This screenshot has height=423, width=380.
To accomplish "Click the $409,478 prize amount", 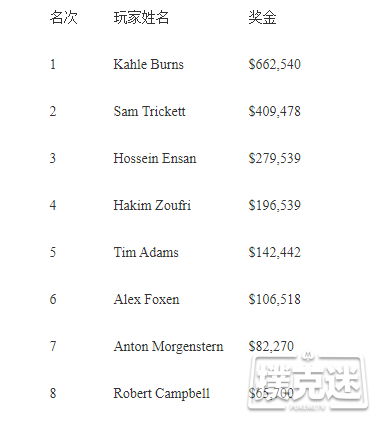I will (274, 111).
